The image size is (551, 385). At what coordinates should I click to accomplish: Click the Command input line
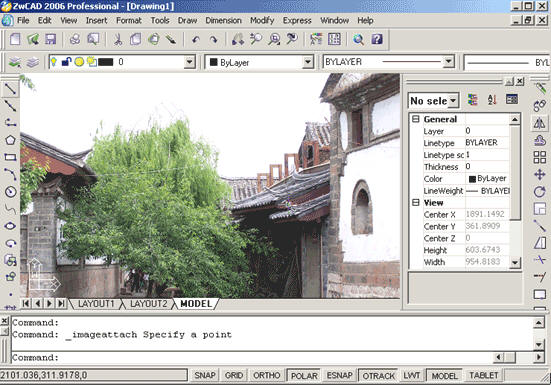(251, 358)
